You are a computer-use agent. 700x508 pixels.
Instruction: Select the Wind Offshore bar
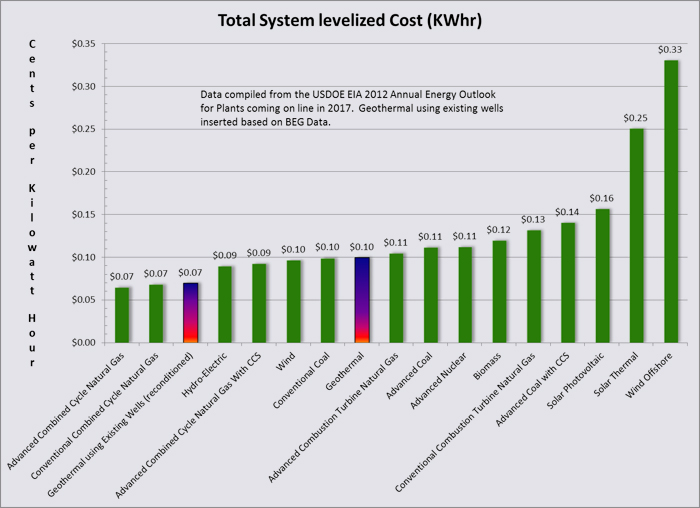[671, 201]
